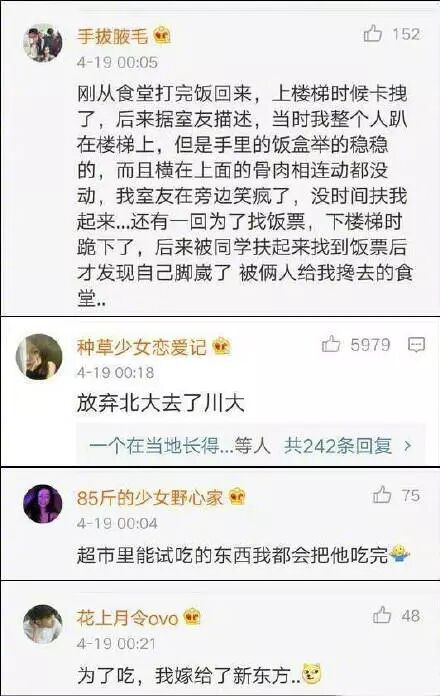This screenshot has height=696, width=440.
Task: Open username 种草少女恋爱记 profile
Action: pos(142,347)
